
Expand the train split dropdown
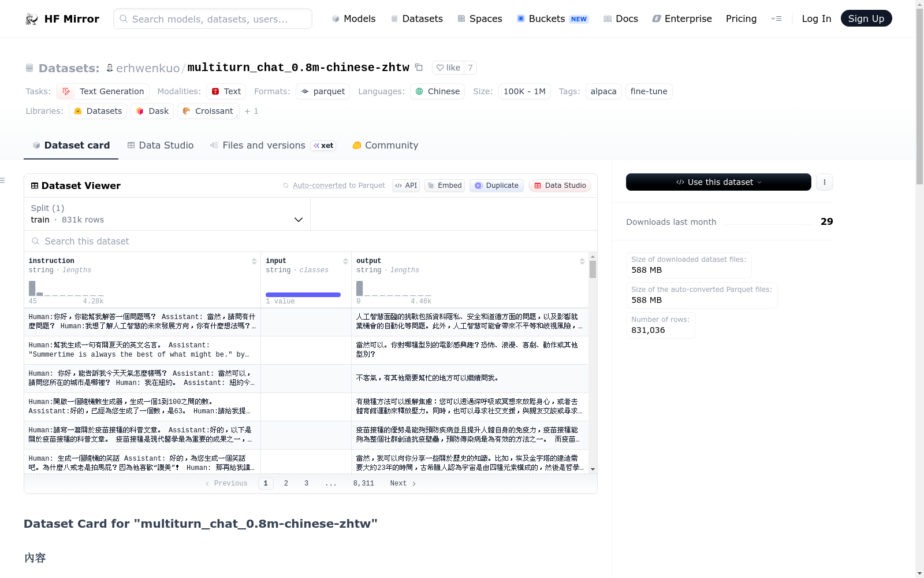click(167, 214)
